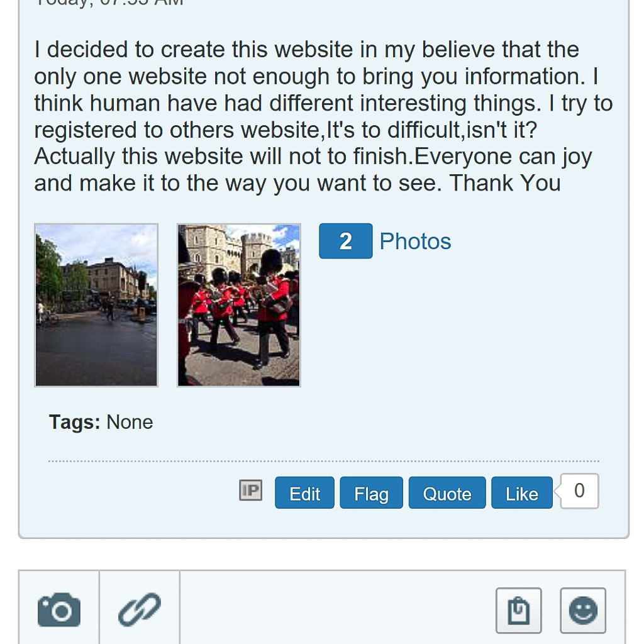
Task: Click the blue 2 photo count badge
Action: coord(345,241)
